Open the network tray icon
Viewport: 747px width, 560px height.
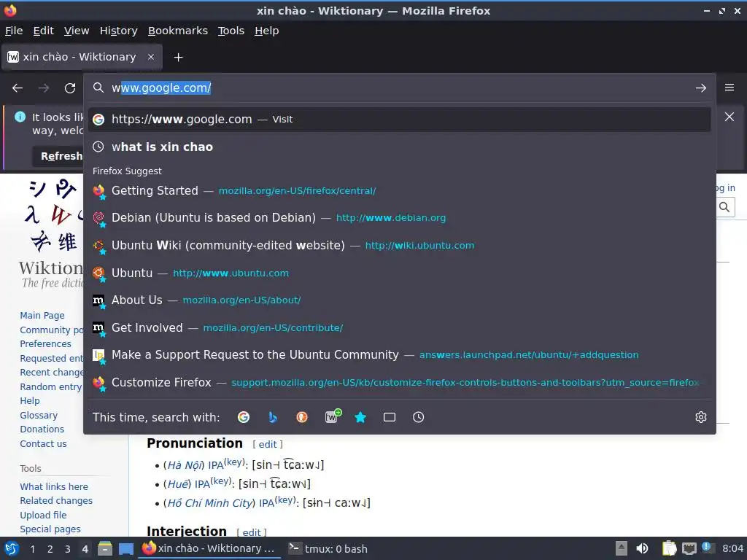coord(689,548)
